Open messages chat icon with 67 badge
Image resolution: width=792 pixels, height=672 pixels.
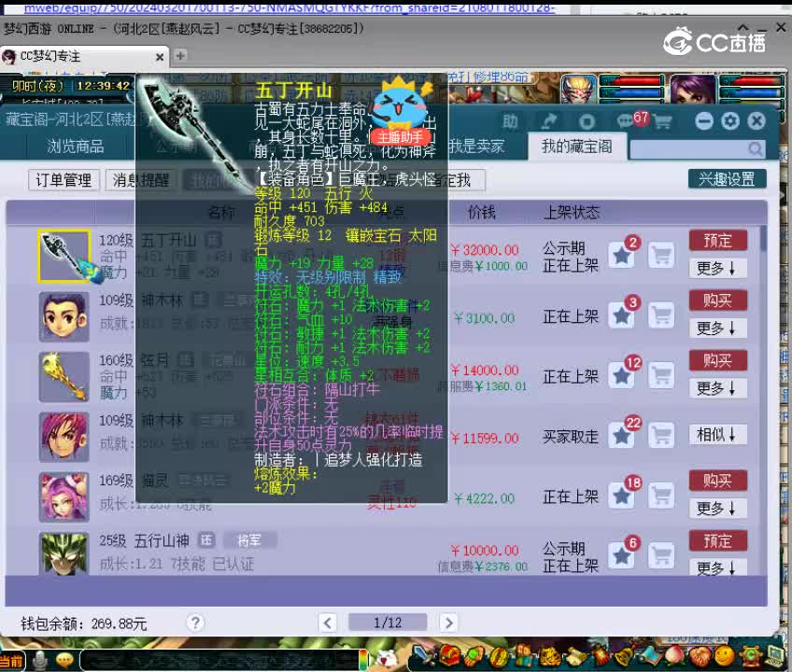[626, 121]
